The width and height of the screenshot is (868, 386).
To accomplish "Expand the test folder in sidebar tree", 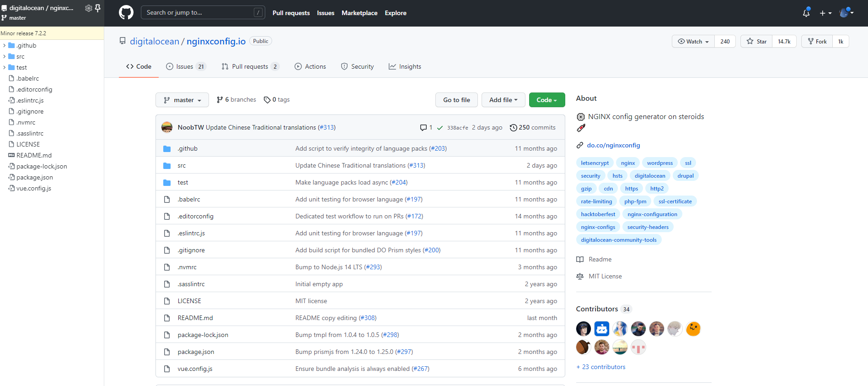I will [x=5, y=67].
